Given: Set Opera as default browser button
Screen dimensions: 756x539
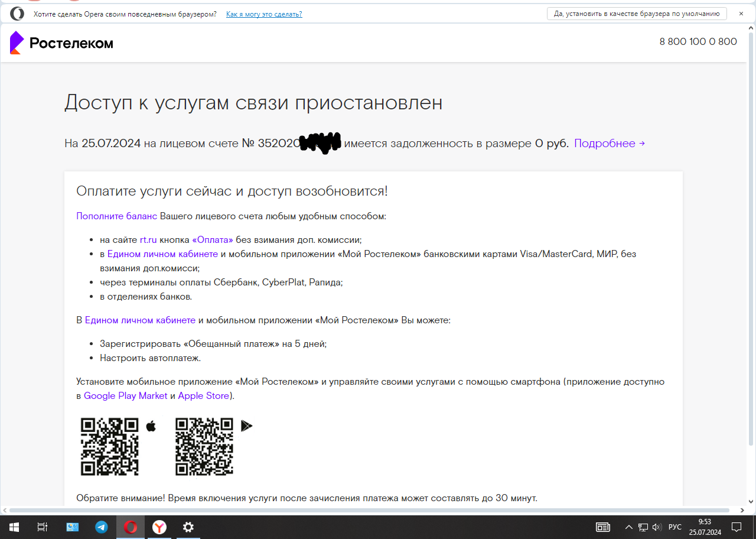Looking at the screenshot, I should tap(636, 14).
